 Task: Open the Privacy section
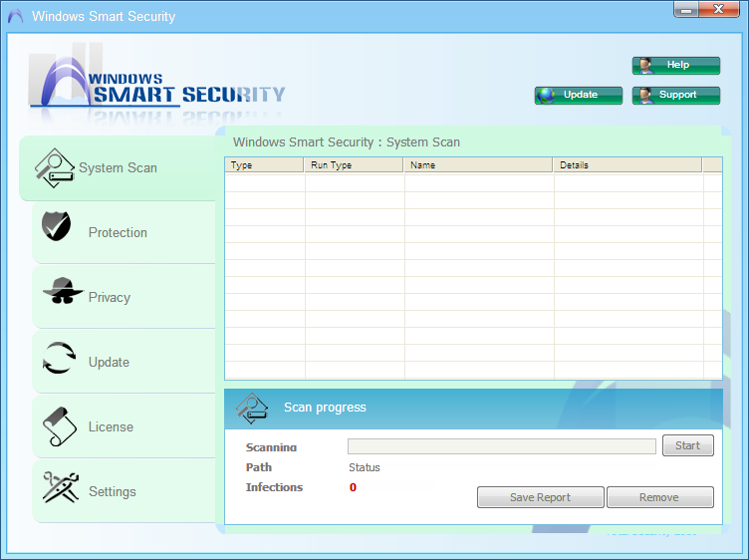coord(124,297)
